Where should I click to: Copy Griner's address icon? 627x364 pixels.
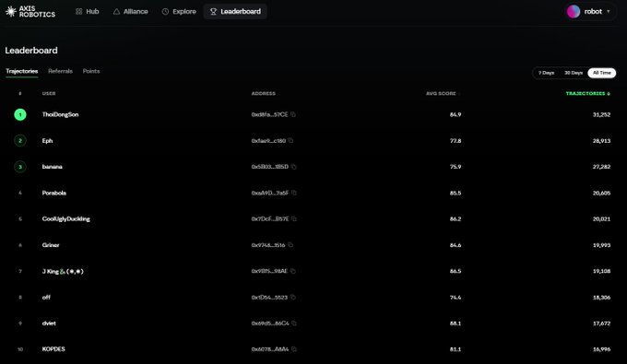tap(290, 245)
